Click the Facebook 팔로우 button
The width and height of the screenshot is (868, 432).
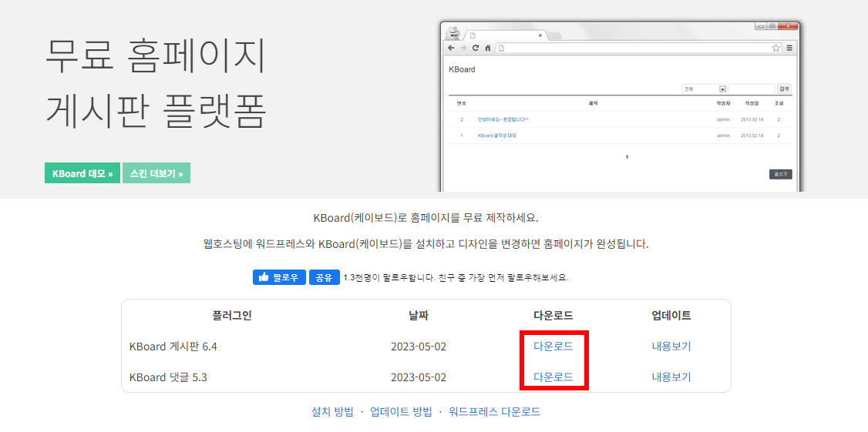[x=279, y=278]
